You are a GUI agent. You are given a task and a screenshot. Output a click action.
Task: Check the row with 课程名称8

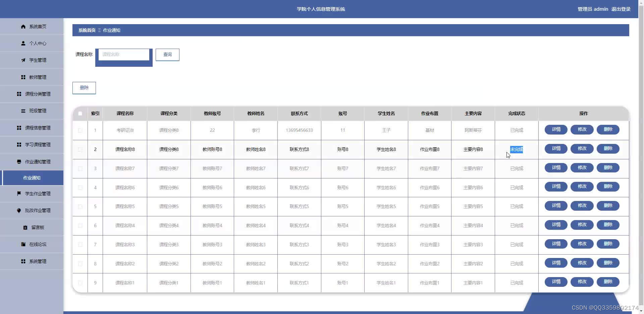pyautogui.click(x=80, y=149)
